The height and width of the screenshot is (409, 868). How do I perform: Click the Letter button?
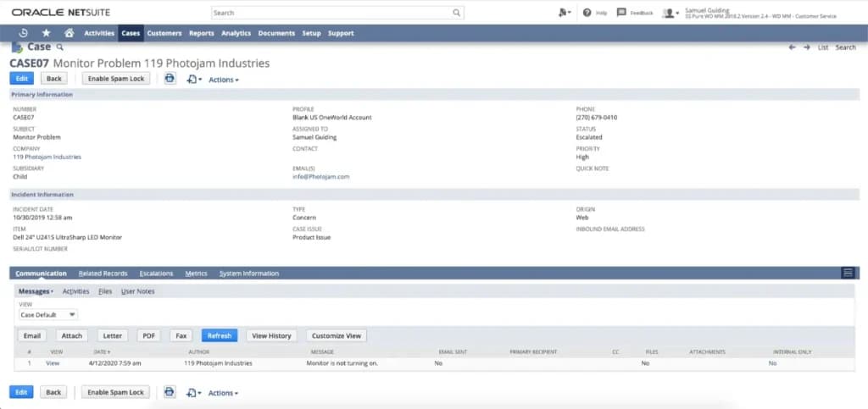(113, 335)
